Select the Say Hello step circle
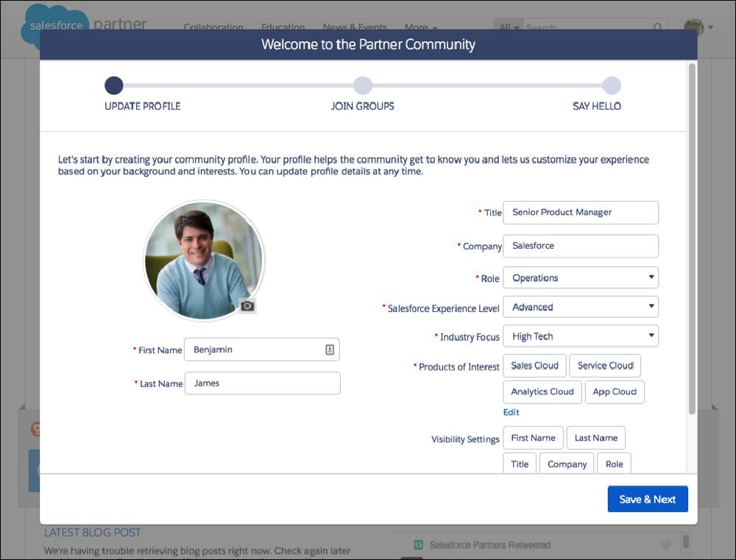This screenshot has height=560, width=736. point(612,85)
